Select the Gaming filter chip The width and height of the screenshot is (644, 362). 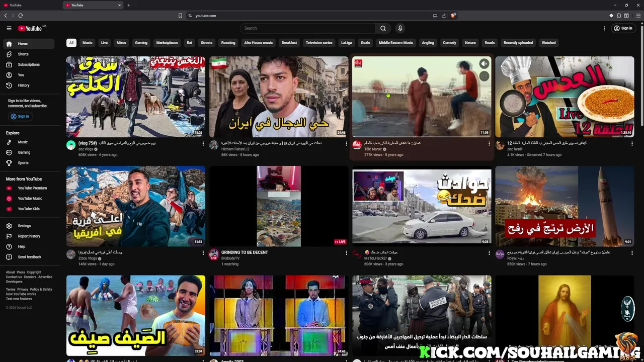tap(141, 43)
